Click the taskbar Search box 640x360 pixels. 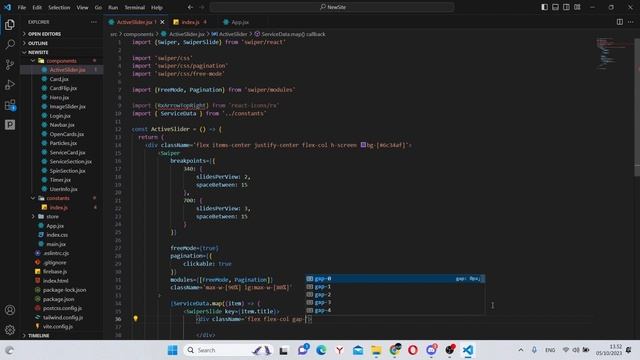coord(228,350)
